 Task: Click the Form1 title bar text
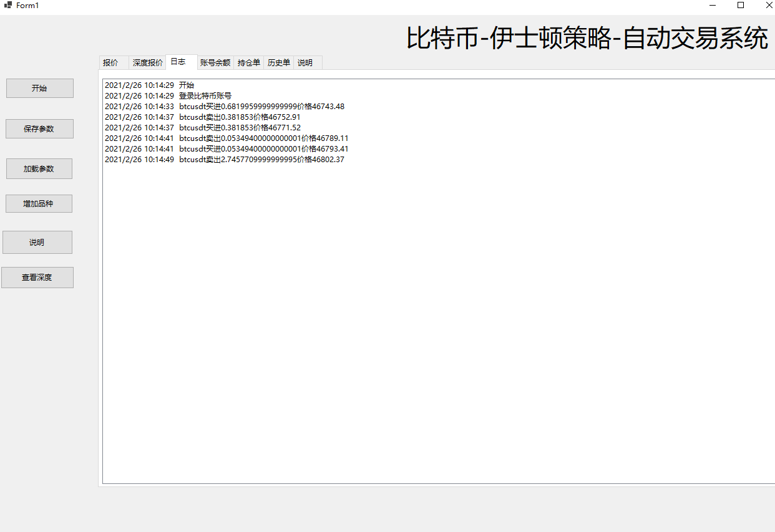27,5
